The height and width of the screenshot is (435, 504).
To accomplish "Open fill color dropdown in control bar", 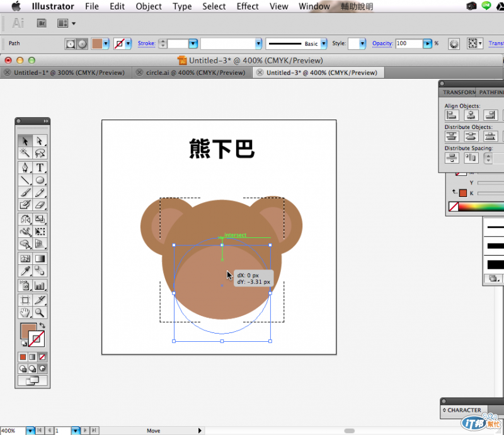I will 105,43.
